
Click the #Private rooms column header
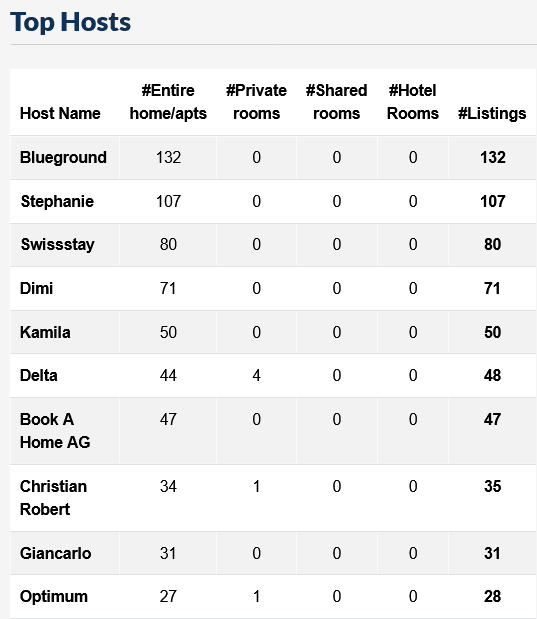click(x=256, y=102)
